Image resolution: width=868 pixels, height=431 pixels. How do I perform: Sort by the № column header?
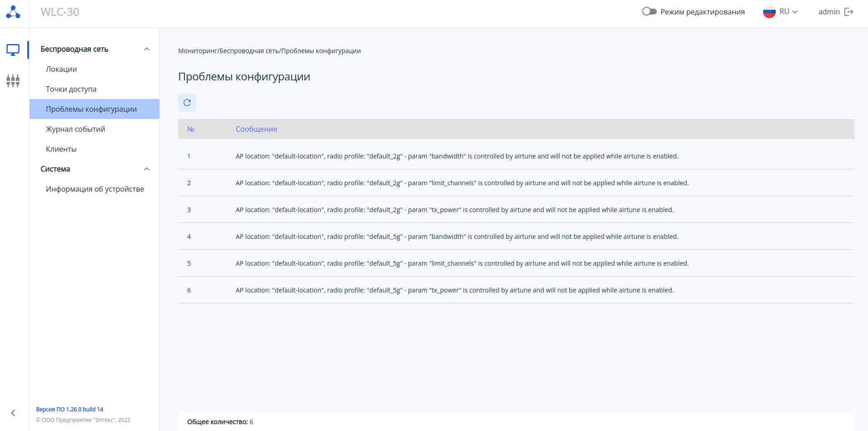pyautogui.click(x=191, y=129)
